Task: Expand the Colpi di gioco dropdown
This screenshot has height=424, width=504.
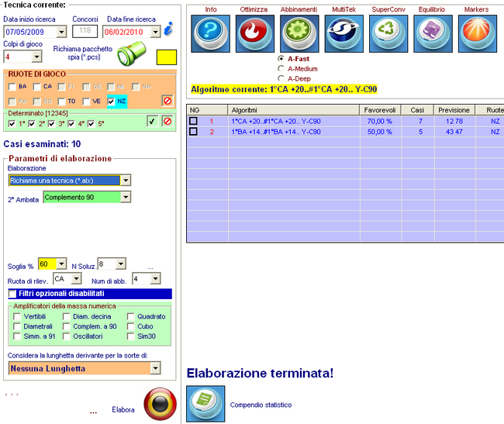Action: [36, 57]
